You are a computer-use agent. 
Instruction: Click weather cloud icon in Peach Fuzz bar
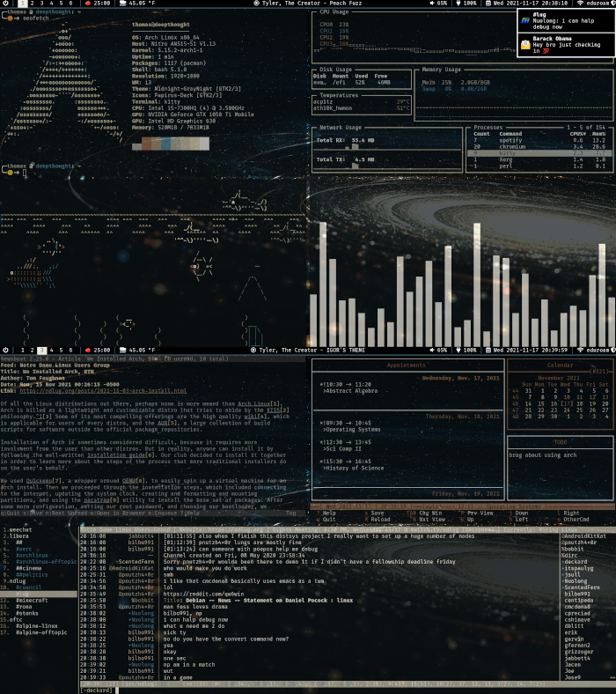pyautogui.click(x=123, y=4)
